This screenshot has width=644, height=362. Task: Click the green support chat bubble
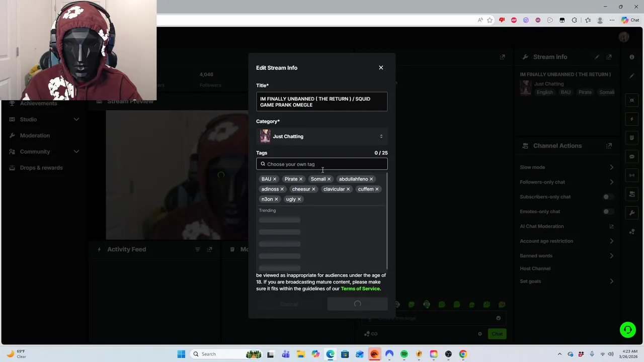pyautogui.click(x=627, y=330)
